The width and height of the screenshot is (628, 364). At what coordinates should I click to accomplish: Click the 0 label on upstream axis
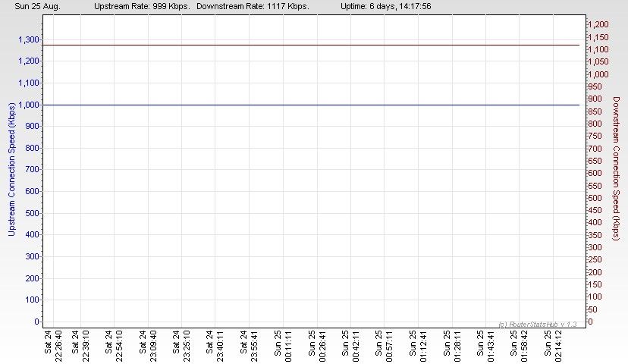pos(36,322)
